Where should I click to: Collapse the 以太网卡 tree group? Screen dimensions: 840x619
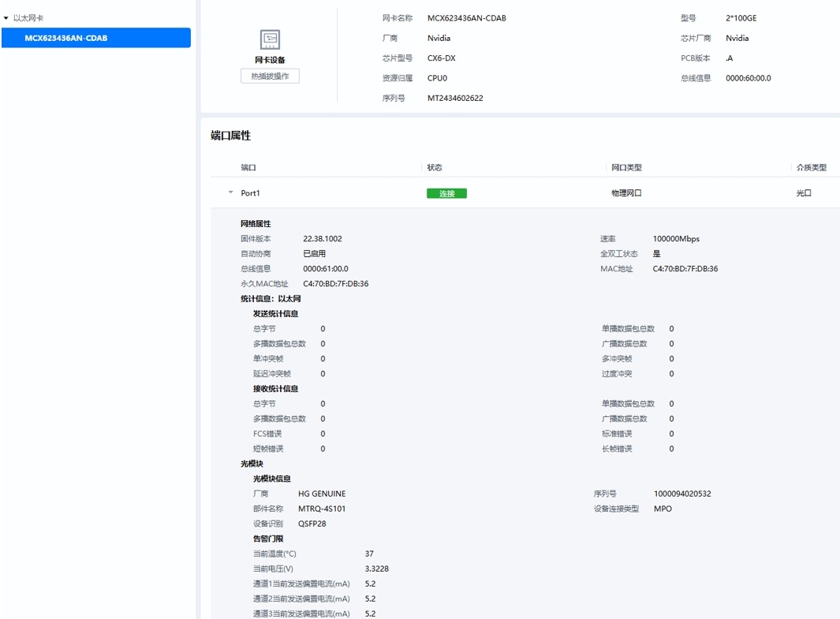(6, 18)
